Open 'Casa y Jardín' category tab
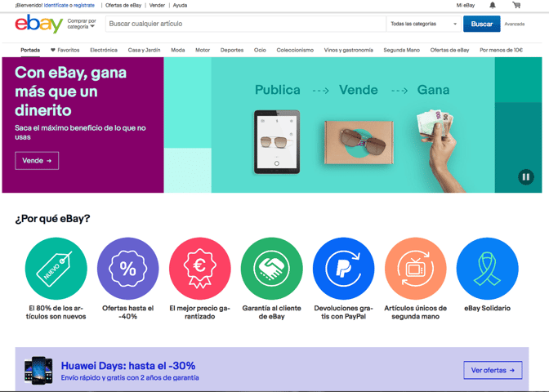The image size is (549, 392). pyautogui.click(x=144, y=50)
